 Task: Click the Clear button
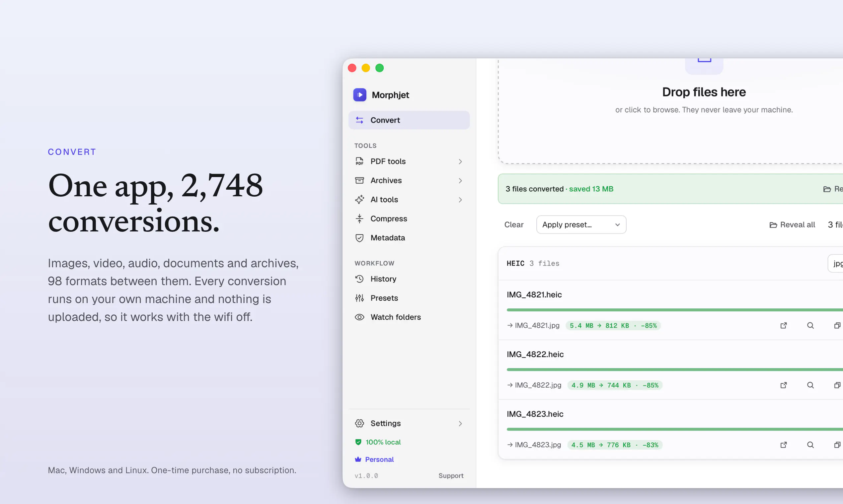(x=514, y=224)
